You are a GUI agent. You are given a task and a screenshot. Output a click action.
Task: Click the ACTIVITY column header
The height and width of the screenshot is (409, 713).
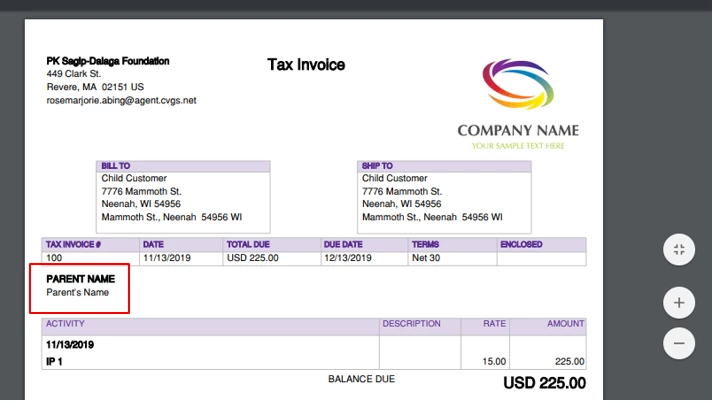pos(65,323)
